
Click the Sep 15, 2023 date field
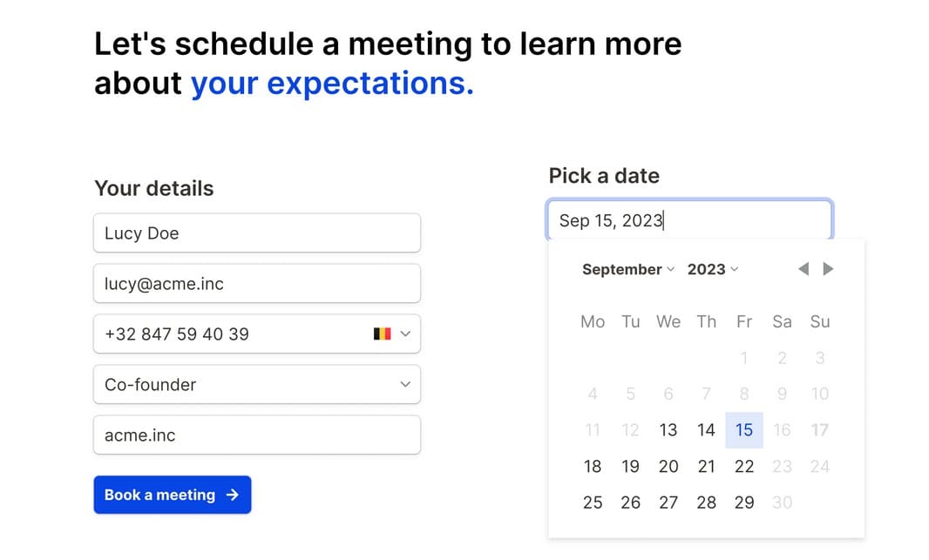coord(689,220)
